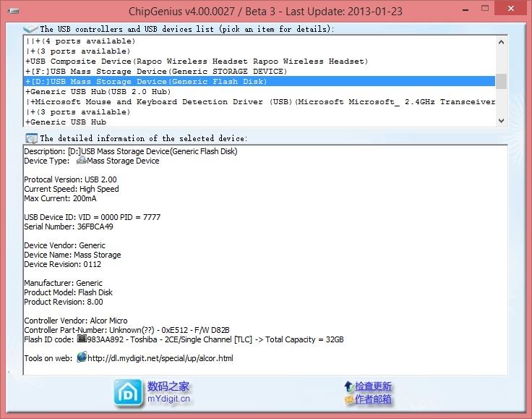Click the USB Device ID VID PID line

(93, 217)
